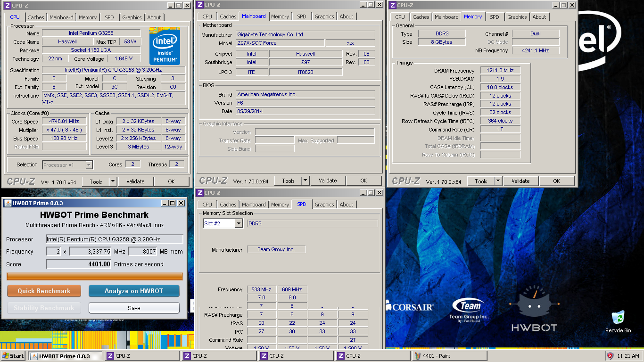The height and width of the screenshot is (362, 644).
Task: Click the security shield icon in the system tray
Action: click(x=610, y=356)
